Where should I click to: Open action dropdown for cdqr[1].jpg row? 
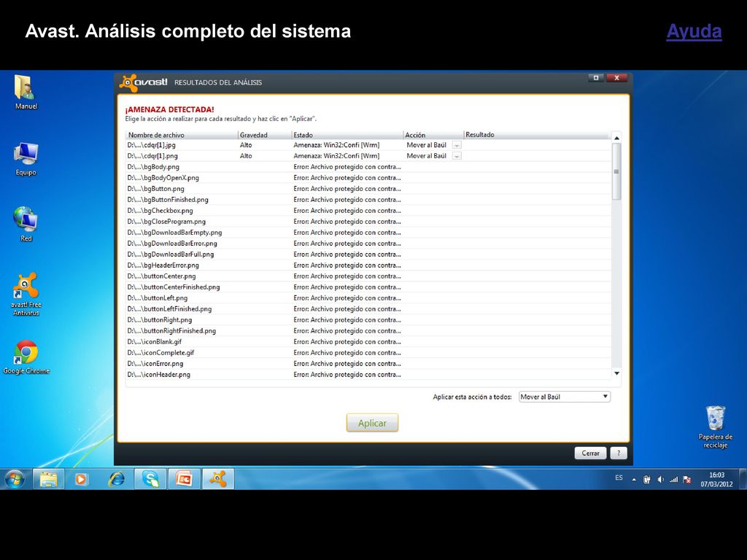pos(457,145)
